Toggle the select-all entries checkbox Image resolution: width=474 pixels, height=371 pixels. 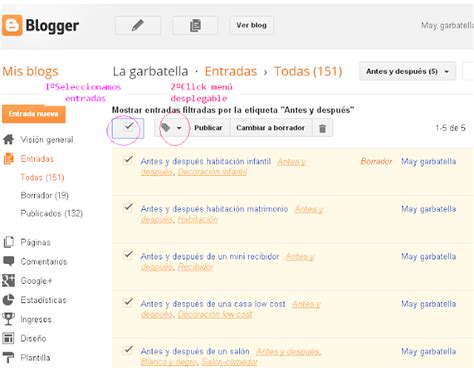(x=128, y=128)
